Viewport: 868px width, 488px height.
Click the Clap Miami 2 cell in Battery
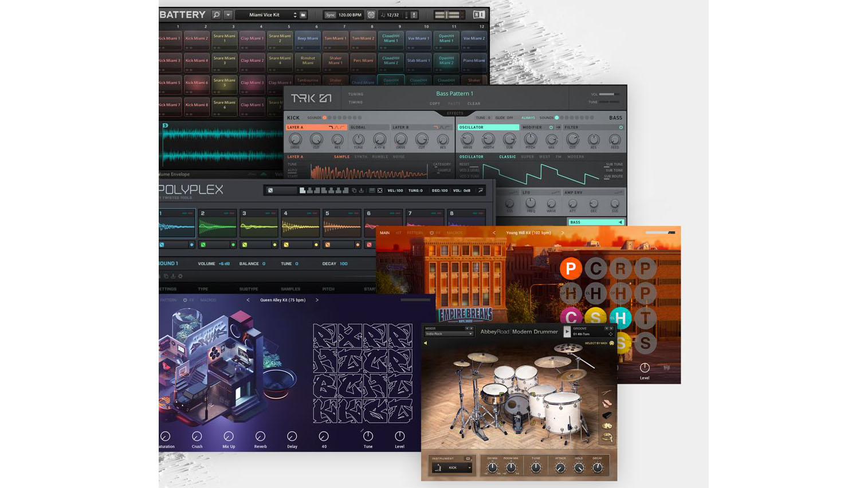[x=252, y=62]
